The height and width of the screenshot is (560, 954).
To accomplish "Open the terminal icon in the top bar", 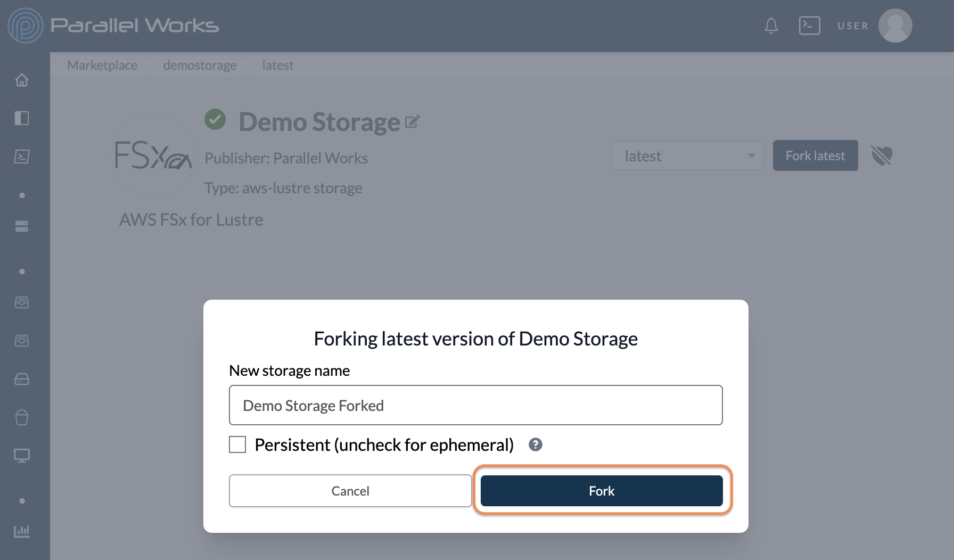I will [x=809, y=26].
